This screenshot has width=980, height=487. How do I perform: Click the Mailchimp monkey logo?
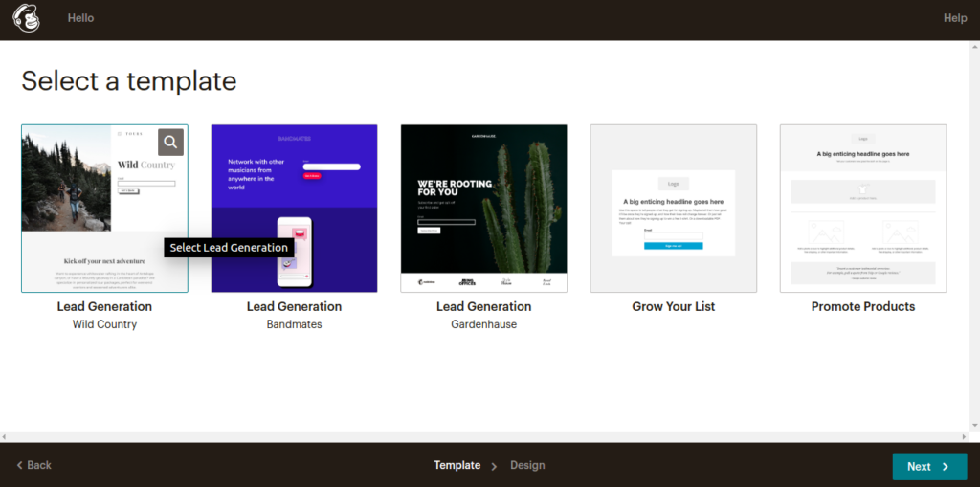coord(26,19)
